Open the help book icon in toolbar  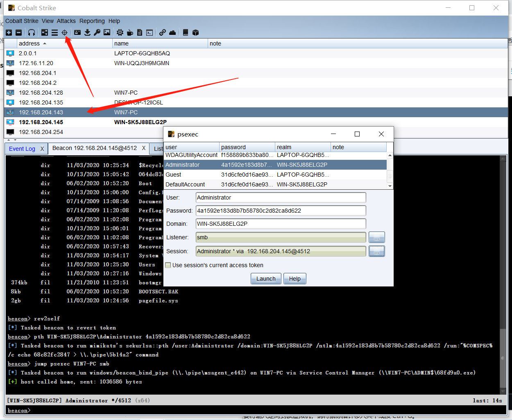pyautogui.click(x=186, y=32)
